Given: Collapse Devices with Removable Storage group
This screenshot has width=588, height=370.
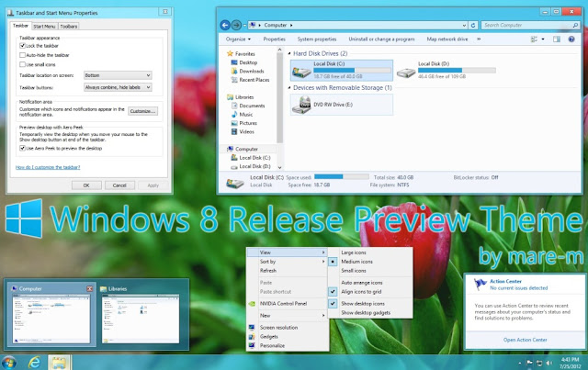Looking at the screenshot, I should coord(289,88).
